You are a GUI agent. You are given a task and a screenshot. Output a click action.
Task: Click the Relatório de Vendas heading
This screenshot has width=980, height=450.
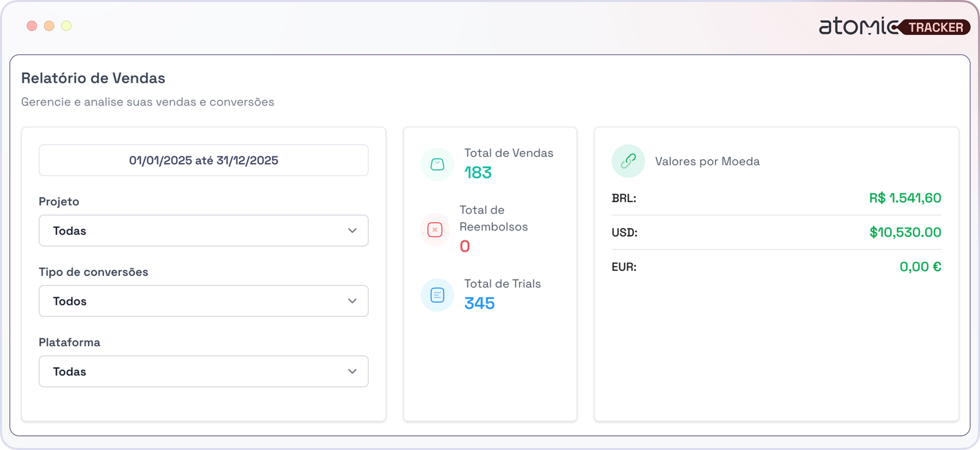(x=93, y=78)
